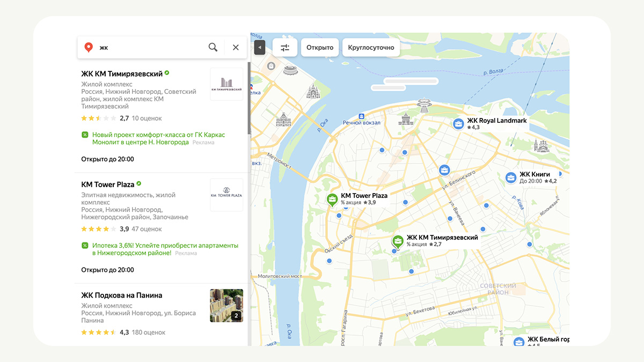Click the results list scrollbar handle
The height and width of the screenshot is (362, 644).
tap(249, 98)
